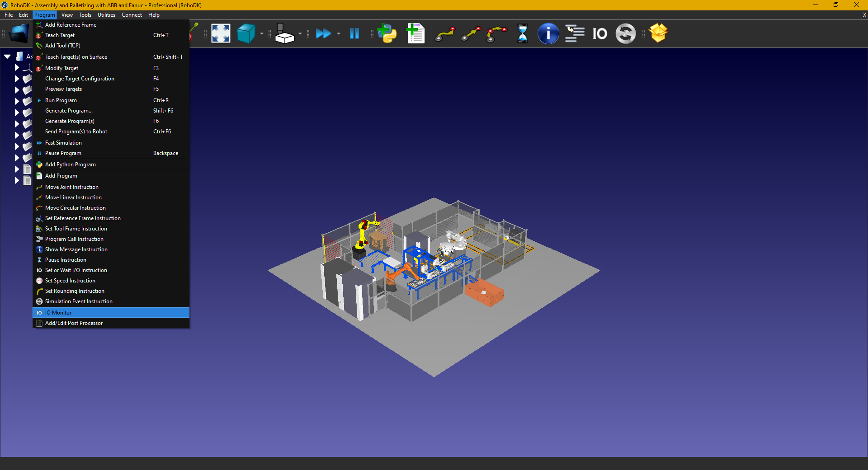Click the IO instruction toolbar icon
The height and width of the screenshot is (470, 868).
599,33
